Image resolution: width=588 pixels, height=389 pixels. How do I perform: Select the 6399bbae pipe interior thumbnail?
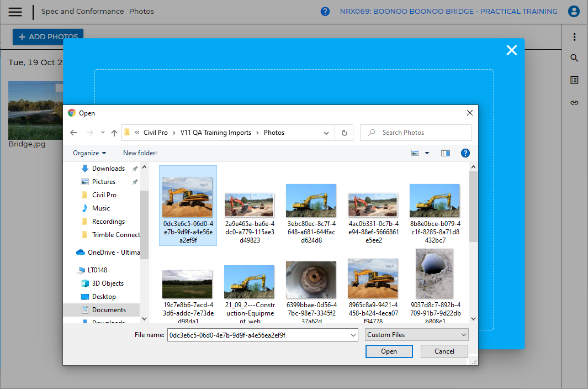click(x=311, y=280)
